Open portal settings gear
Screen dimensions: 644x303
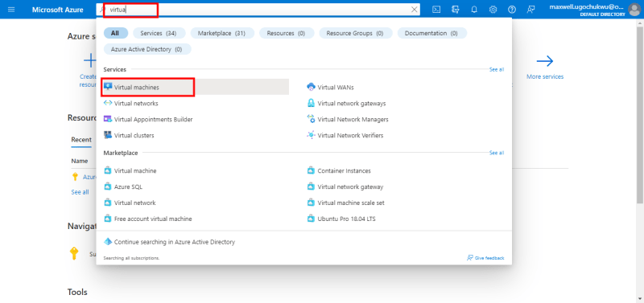pos(493,10)
